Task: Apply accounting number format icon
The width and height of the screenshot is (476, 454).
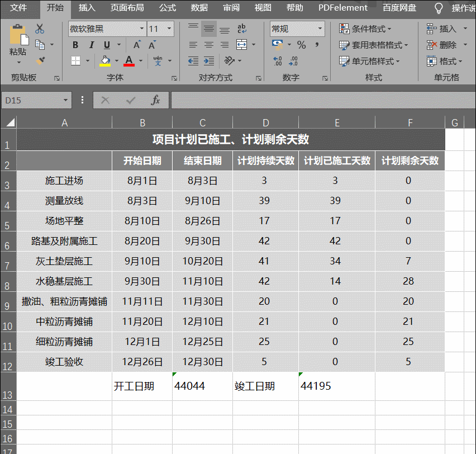Action: (278, 45)
